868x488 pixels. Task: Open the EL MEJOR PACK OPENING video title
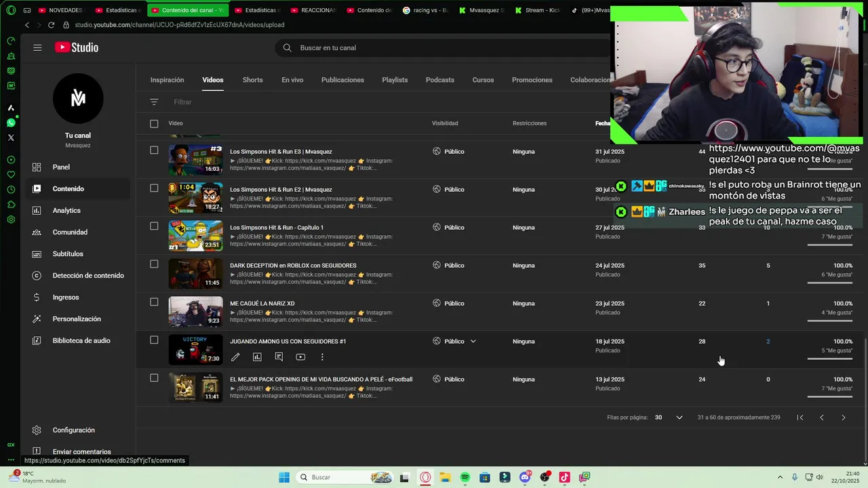pyautogui.click(x=321, y=380)
